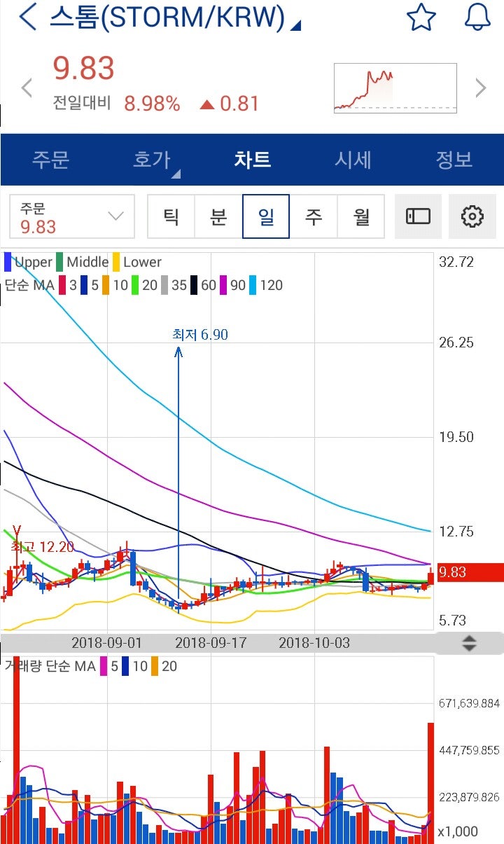
Task: Tap the MA 3 red legend swatch
Action: (x=62, y=285)
